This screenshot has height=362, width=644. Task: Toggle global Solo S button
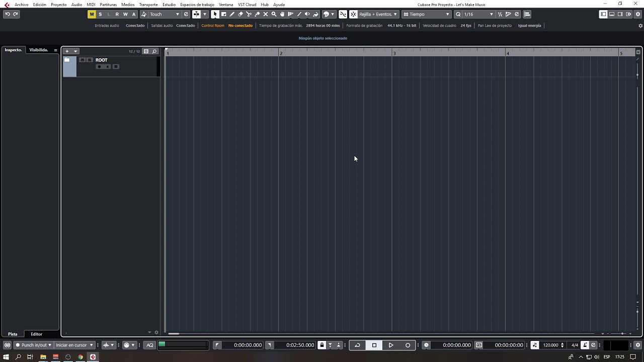100,14
